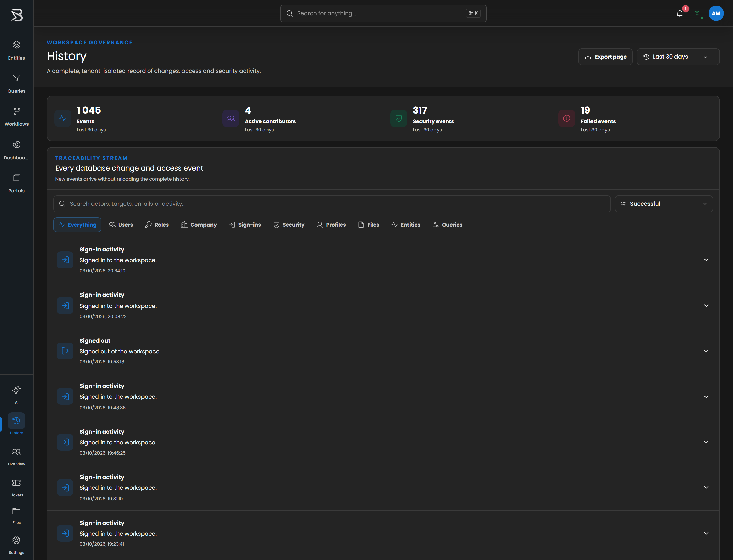Switch to the Files filter tab
This screenshot has height=560, width=733.
click(x=368, y=225)
